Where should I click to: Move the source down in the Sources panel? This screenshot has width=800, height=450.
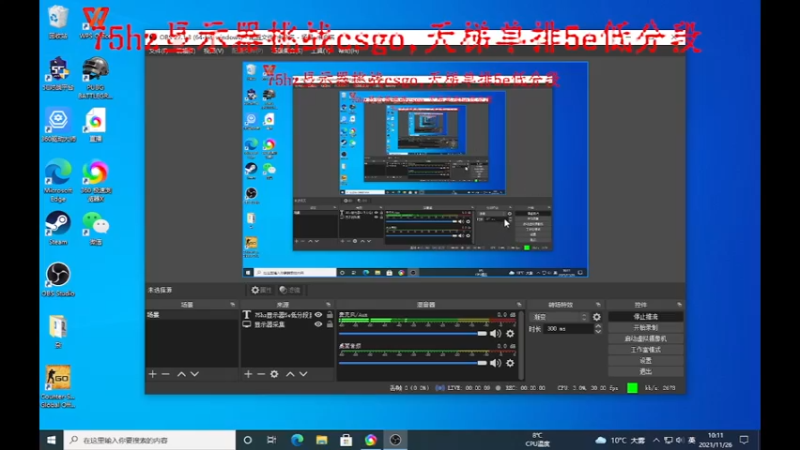(x=303, y=374)
